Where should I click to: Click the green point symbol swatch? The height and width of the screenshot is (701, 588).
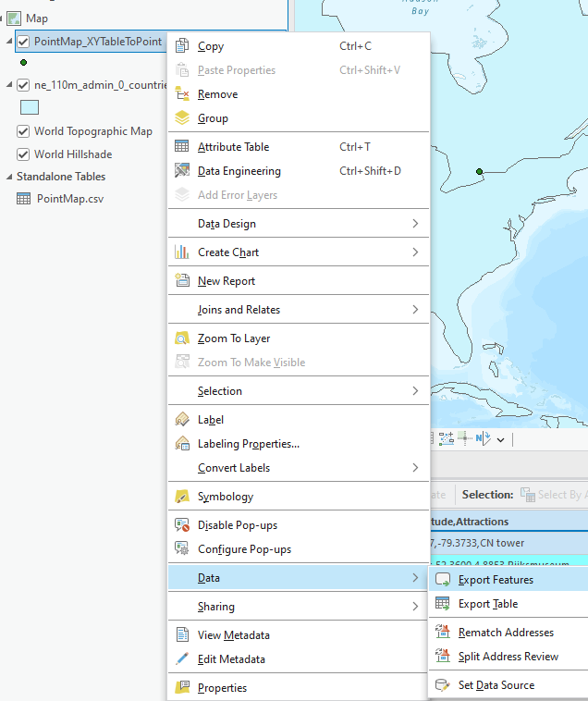pos(24,63)
